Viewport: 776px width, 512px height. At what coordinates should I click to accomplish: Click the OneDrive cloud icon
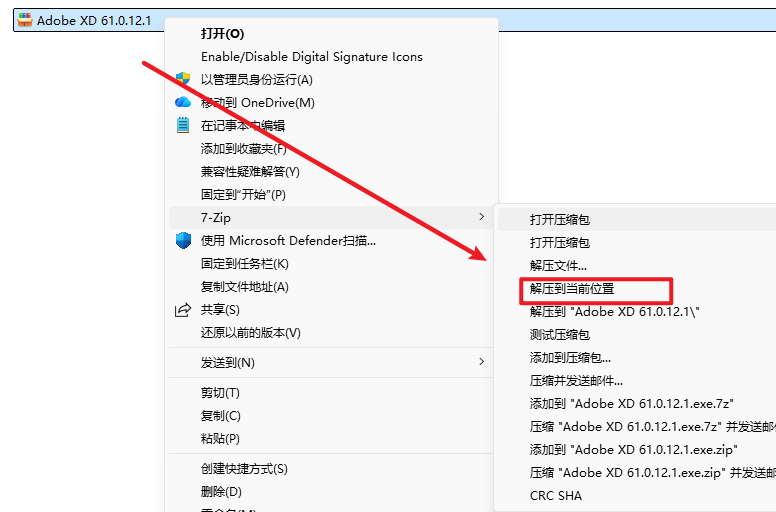click(x=183, y=102)
